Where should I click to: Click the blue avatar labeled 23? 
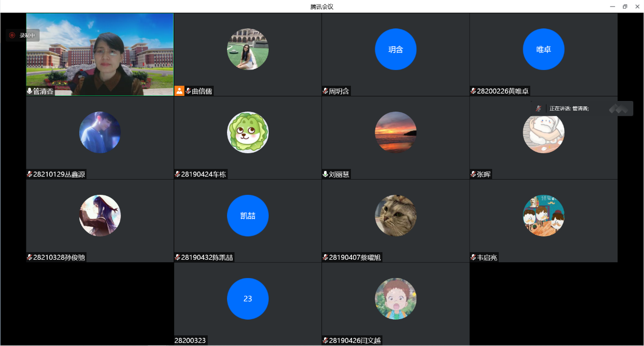pos(248,299)
